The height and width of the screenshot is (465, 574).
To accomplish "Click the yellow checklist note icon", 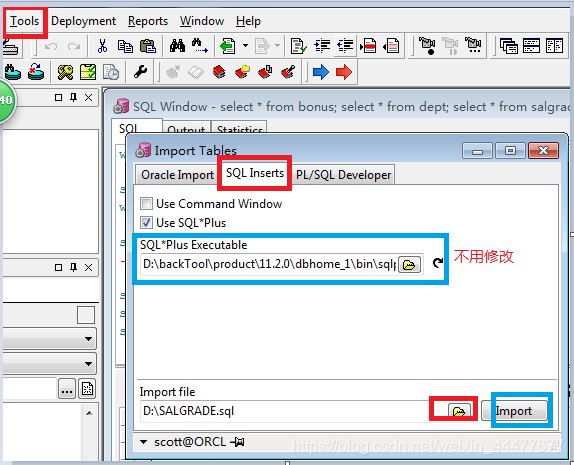I will 88,72.
